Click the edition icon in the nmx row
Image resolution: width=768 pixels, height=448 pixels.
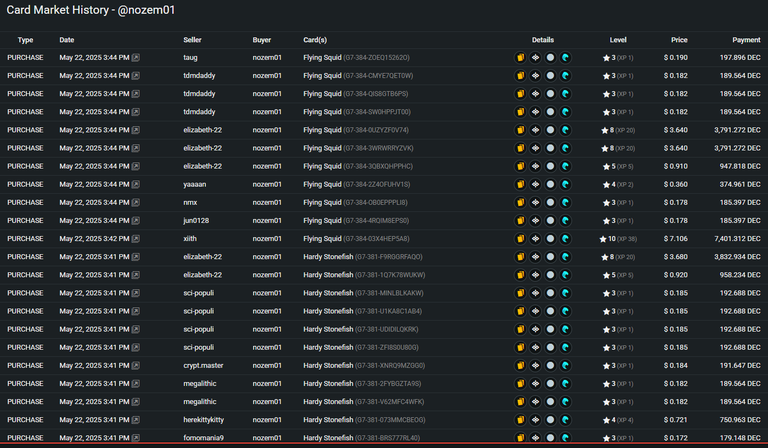click(x=535, y=203)
